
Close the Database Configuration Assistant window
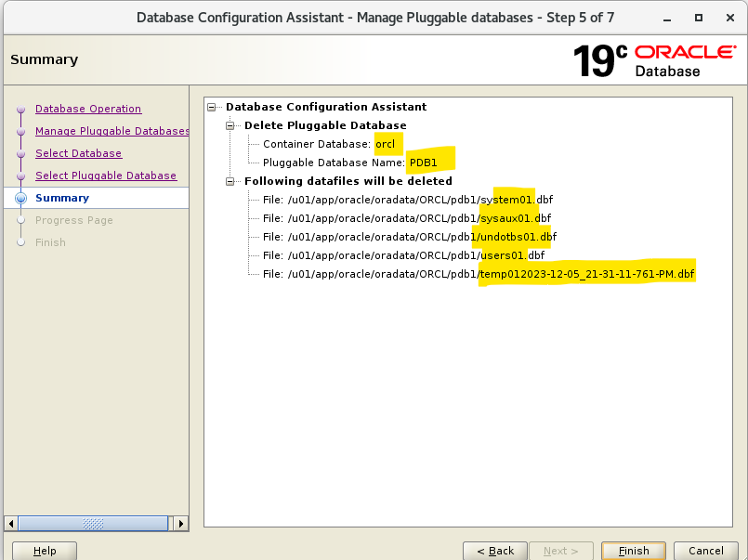coord(729,18)
